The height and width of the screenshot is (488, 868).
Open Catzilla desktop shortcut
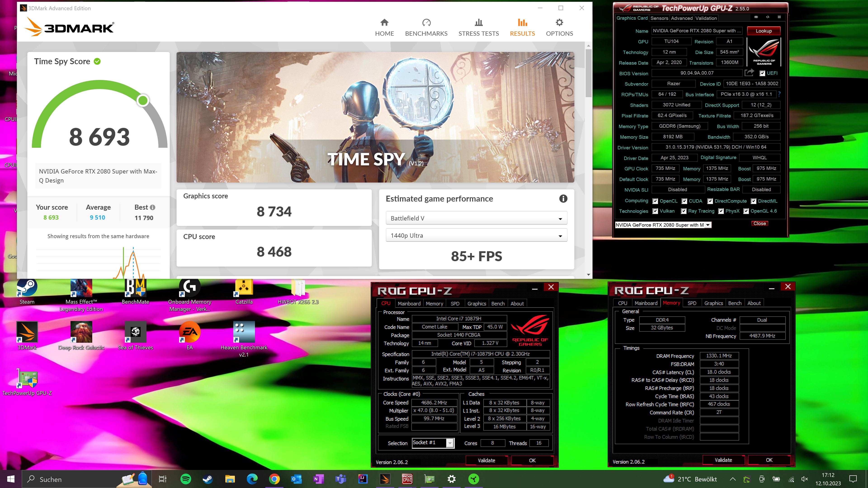click(244, 292)
